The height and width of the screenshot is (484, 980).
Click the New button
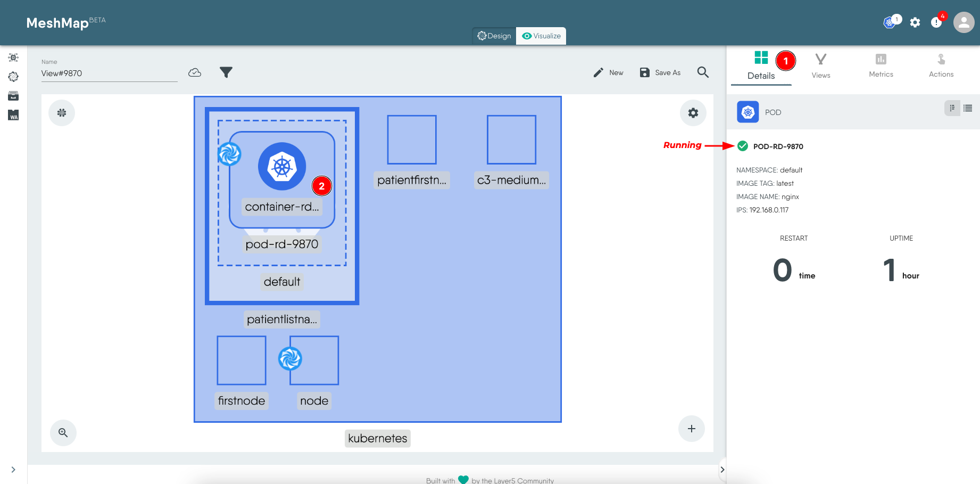pos(609,72)
